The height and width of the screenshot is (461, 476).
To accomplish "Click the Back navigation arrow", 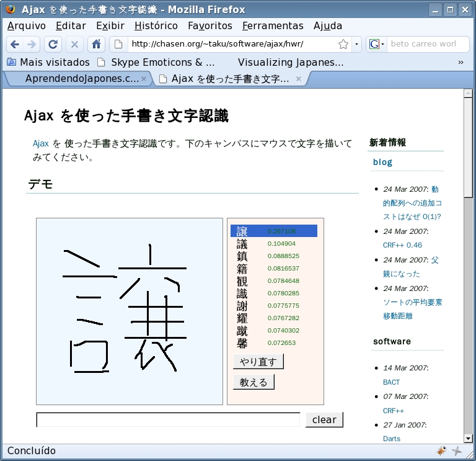I will click(15, 44).
